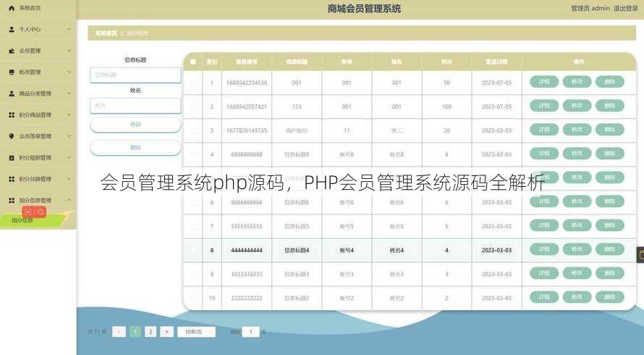Focus the go-to-page number input

(250, 332)
